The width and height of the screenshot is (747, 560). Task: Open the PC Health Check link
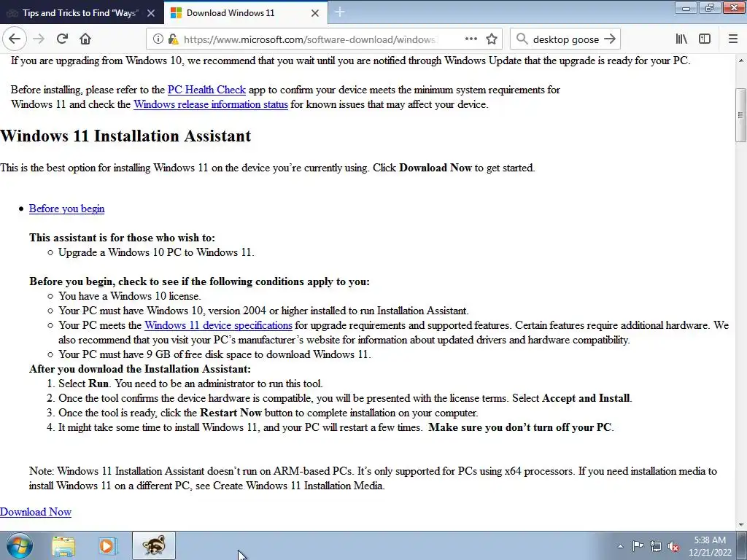pos(206,90)
